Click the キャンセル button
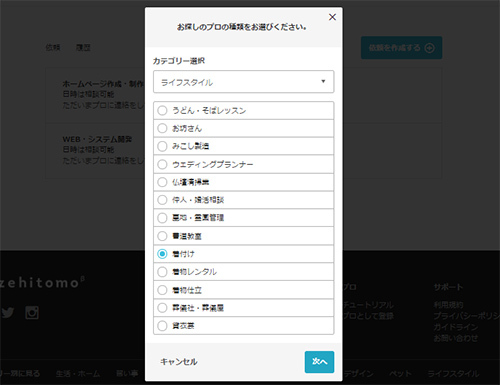The image size is (500, 385). point(179,362)
